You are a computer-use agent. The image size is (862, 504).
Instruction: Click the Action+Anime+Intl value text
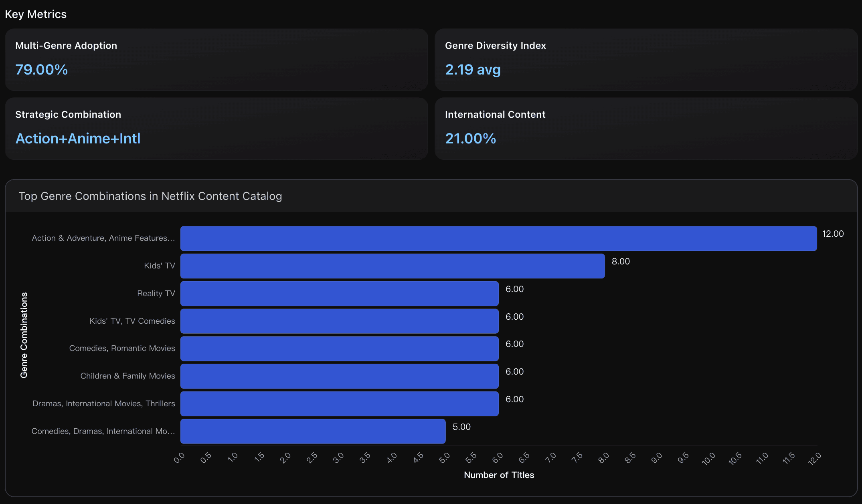(x=78, y=139)
